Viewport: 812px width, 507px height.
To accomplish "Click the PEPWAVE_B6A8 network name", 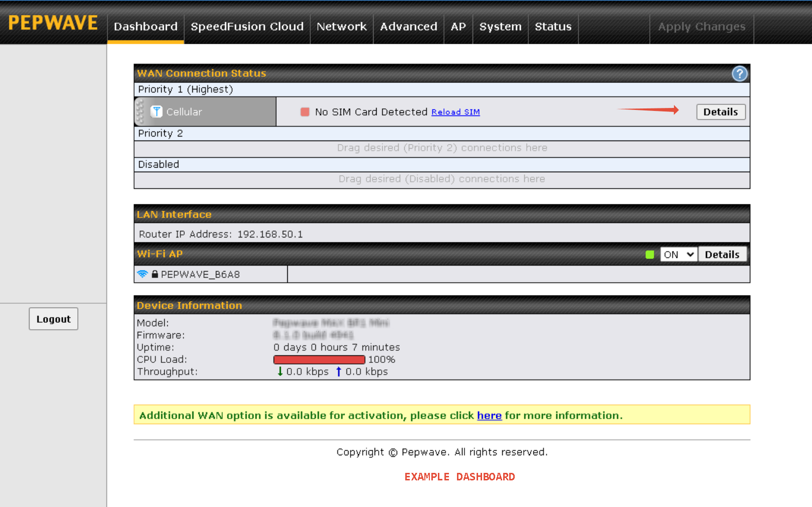I will (x=200, y=275).
